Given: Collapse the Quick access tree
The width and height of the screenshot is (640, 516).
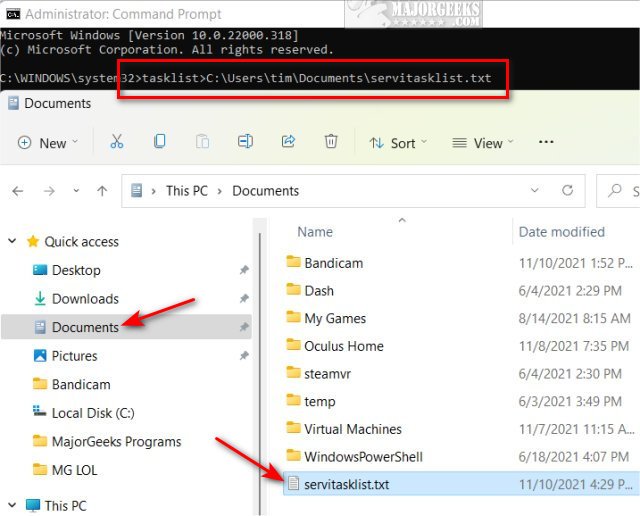Looking at the screenshot, I should 12,241.
